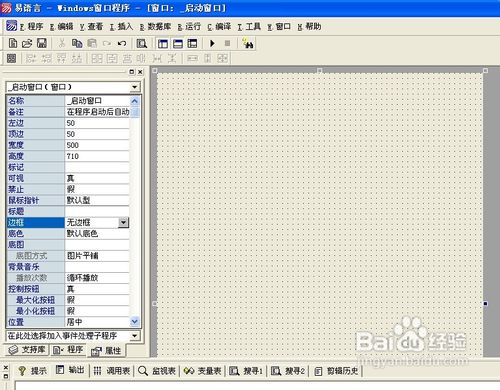Open the 运行 menu

pyautogui.click(x=189, y=26)
